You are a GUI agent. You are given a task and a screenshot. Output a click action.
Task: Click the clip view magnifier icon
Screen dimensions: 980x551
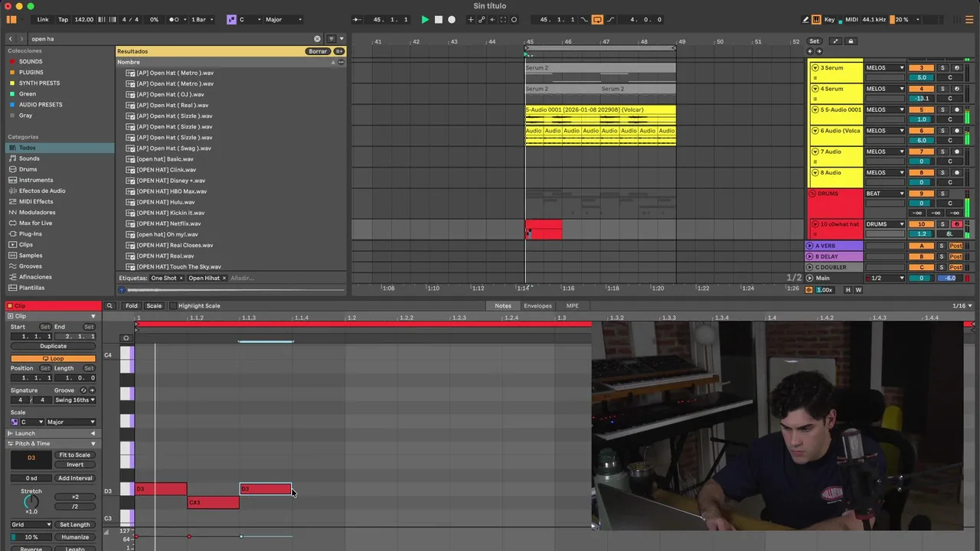click(x=109, y=305)
